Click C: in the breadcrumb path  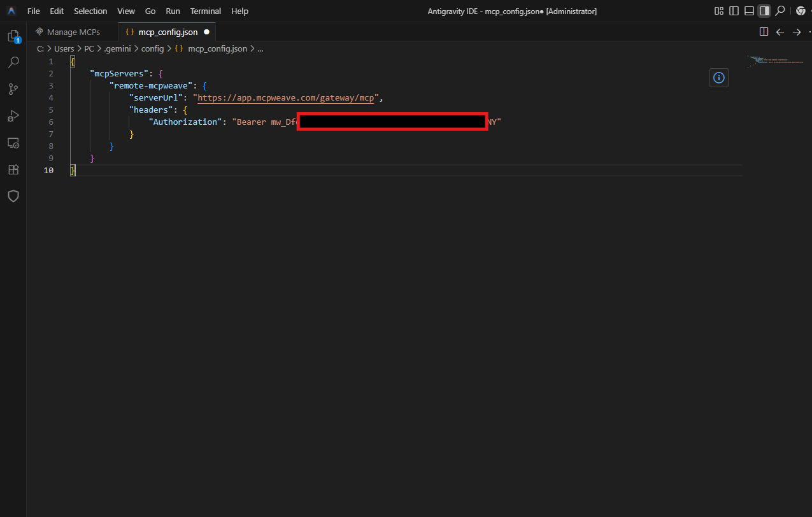[40, 48]
